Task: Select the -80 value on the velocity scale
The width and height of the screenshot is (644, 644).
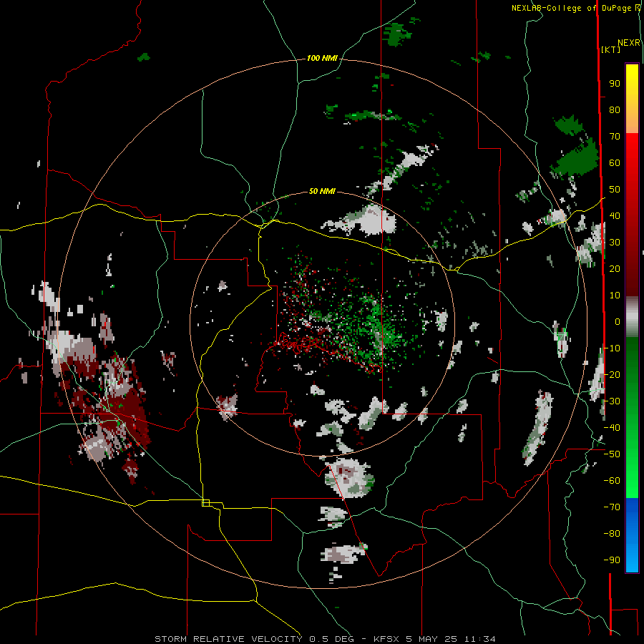Action: coord(612,534)
